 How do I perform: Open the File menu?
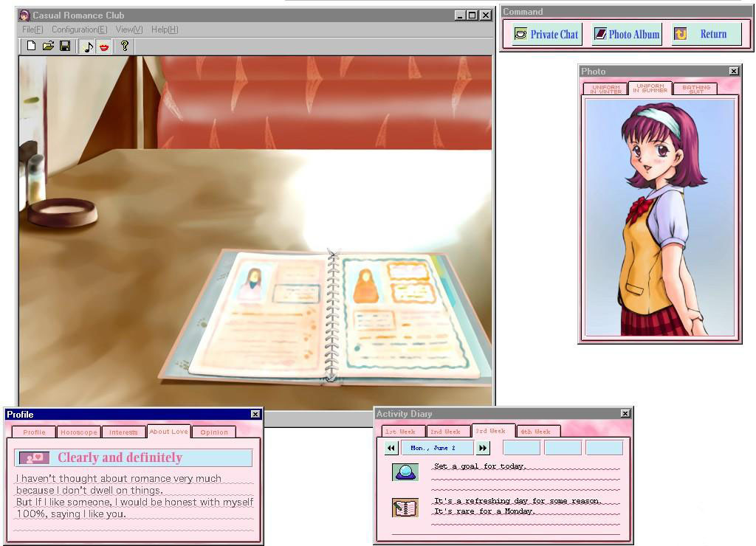[32, 30]
